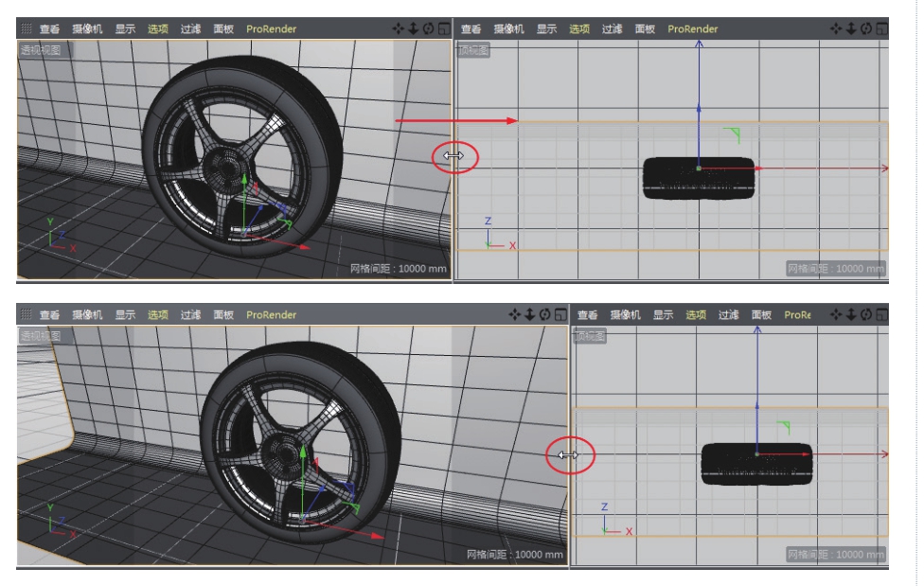Click pan camera icon in upper perspective viewport

pyautogui.click(x=399, y=29)
